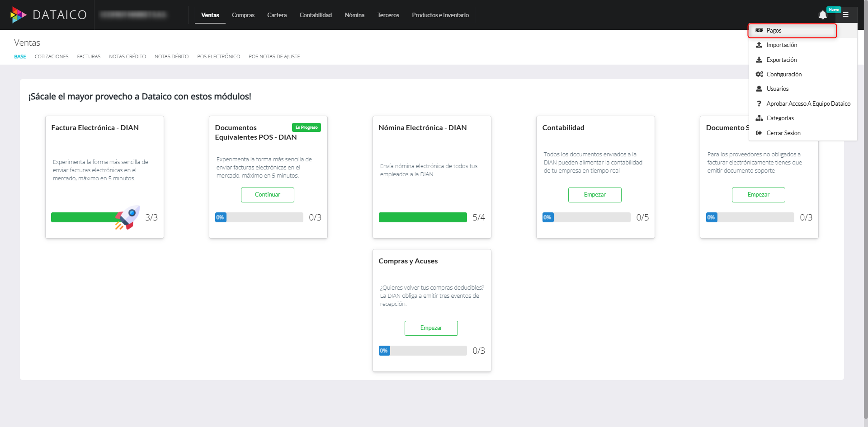868x427 pixels.
Task: Click the Importación upload icon
Action: [x=759, y=45]
